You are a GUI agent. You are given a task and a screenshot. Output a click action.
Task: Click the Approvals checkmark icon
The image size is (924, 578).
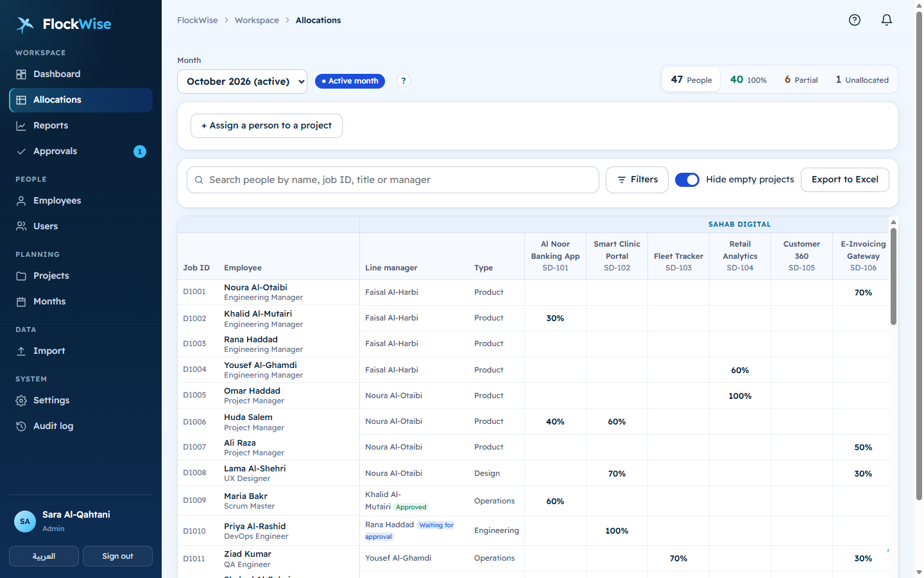point(21,152)
